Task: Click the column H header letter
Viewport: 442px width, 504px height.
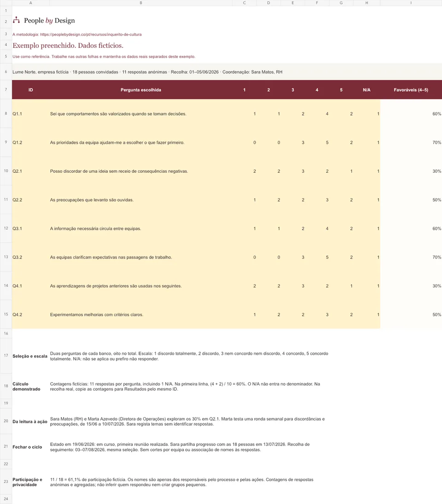Action: (366, 3)
